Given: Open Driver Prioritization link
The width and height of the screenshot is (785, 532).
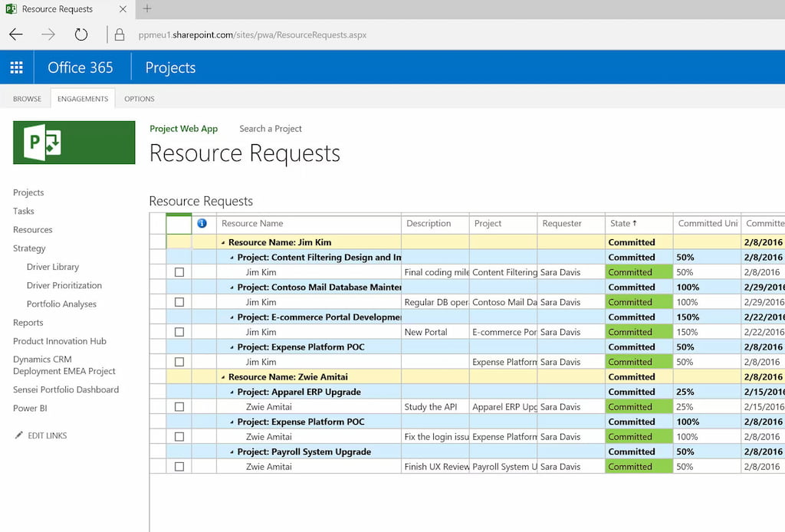Looking at the screenshot, I should 64,285.
